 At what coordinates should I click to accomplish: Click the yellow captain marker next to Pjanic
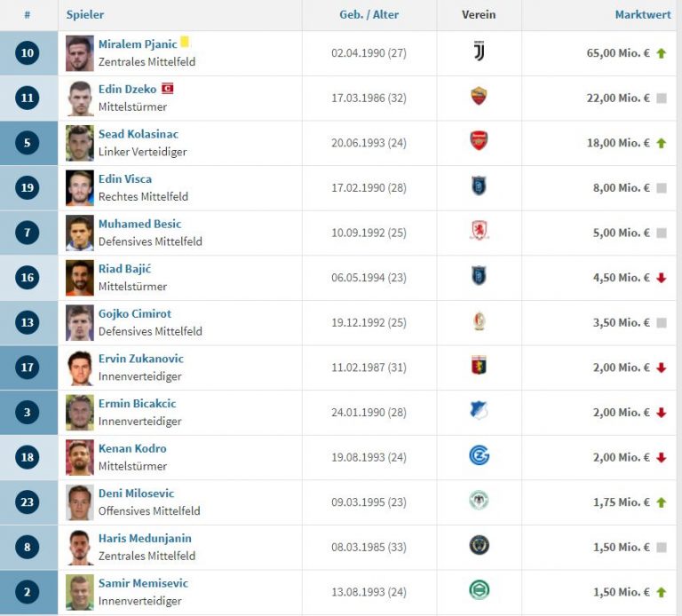[186, 43]
